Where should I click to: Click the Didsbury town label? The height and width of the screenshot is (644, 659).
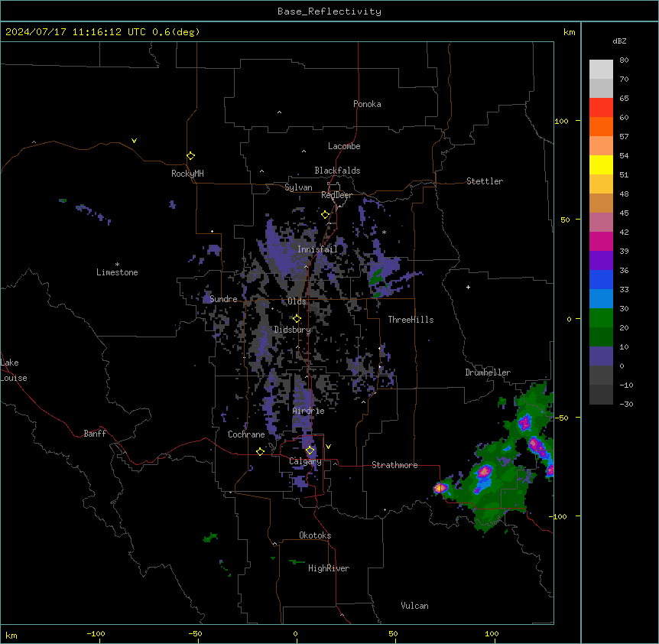pyautogui.click(x=293, y=330)
